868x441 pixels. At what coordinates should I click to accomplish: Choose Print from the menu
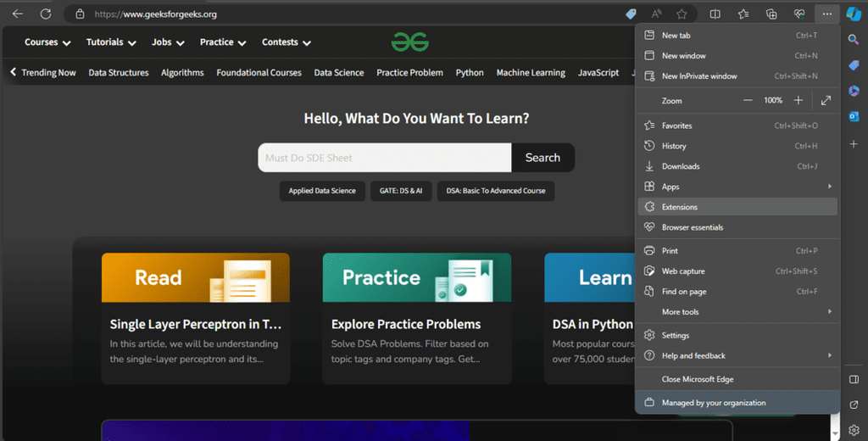(738, 251)
